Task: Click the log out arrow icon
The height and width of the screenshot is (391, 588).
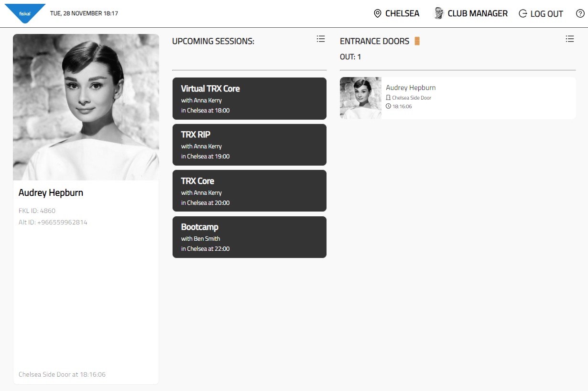Action: (523, 13)
